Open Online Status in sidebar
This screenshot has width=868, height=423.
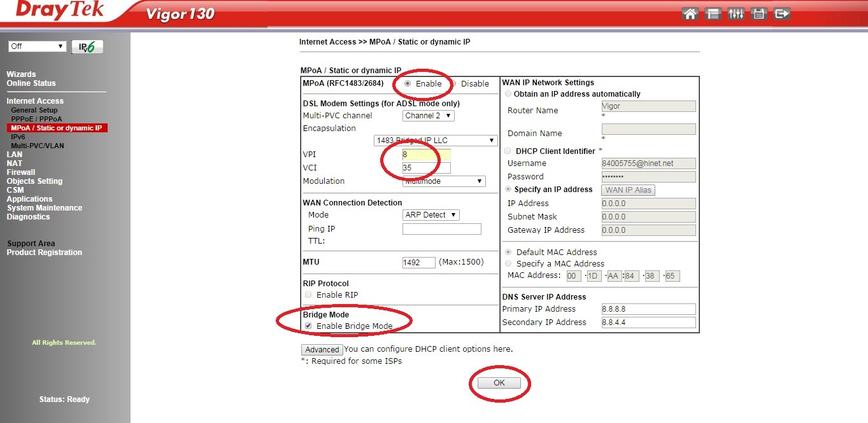coord(31,83)
